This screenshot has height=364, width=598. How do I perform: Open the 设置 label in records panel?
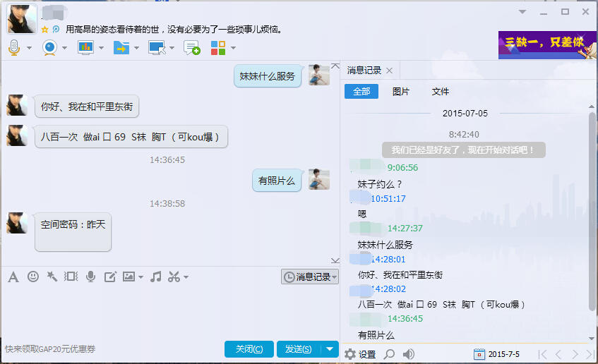coord(367,354)
